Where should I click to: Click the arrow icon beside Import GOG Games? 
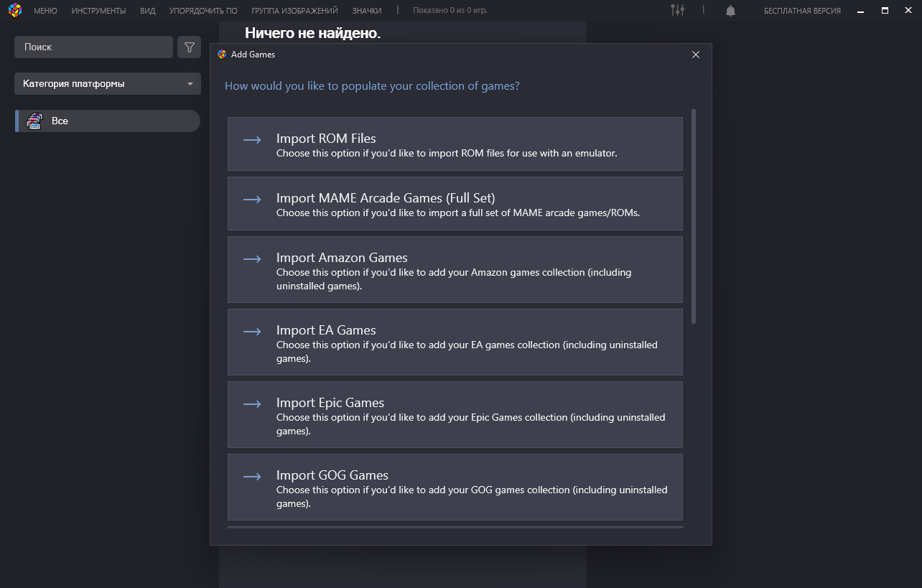tap(252, 477)
